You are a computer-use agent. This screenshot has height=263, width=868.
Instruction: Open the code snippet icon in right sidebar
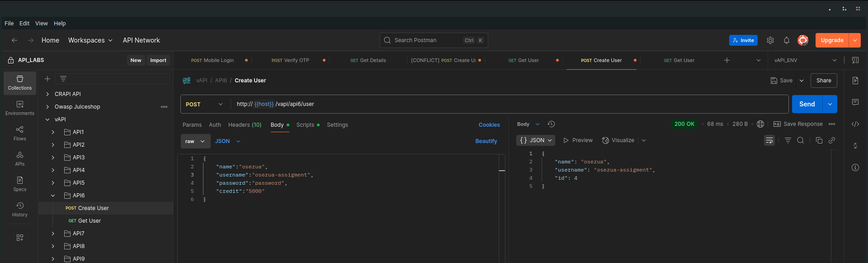[x=855, y=124]
